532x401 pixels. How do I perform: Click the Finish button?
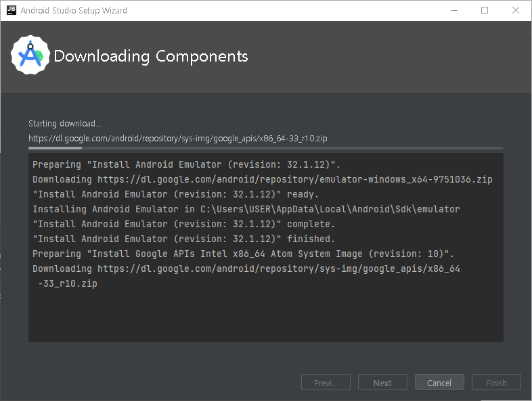tap(496, 382)
